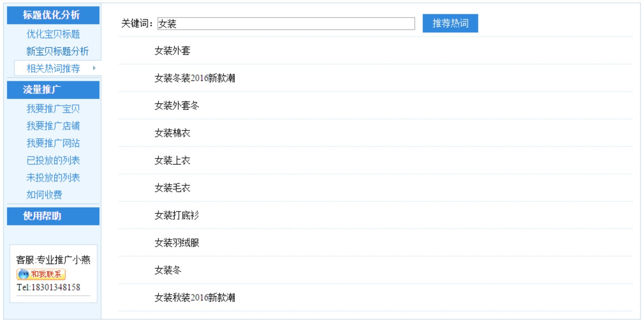644x322 pixels.
Task: Select keyword 女装外套冬
Action: 177,106
